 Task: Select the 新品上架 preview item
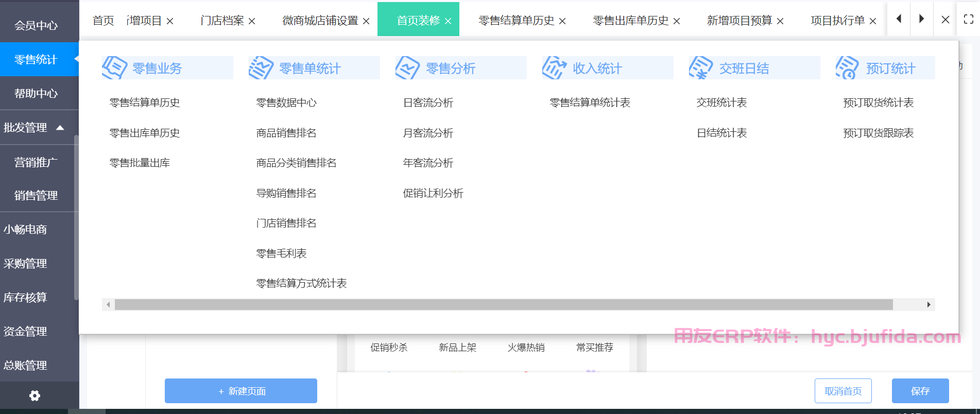coord(457,348)
